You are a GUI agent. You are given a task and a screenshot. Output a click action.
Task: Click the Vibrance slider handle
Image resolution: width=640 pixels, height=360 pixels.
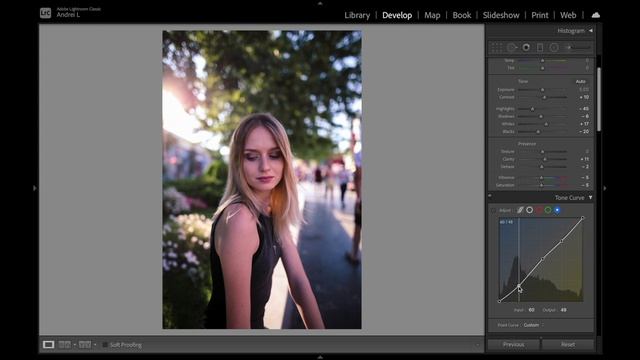(x=541, y=178)
